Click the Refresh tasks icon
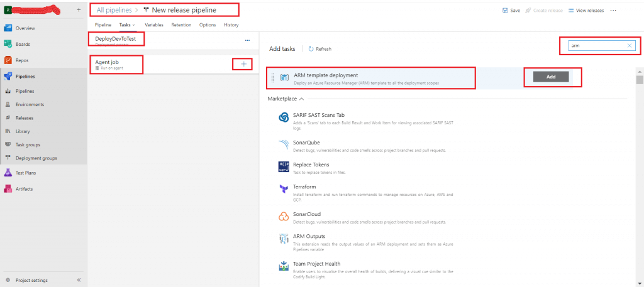The image size is (644, 287). coord(311,49)
